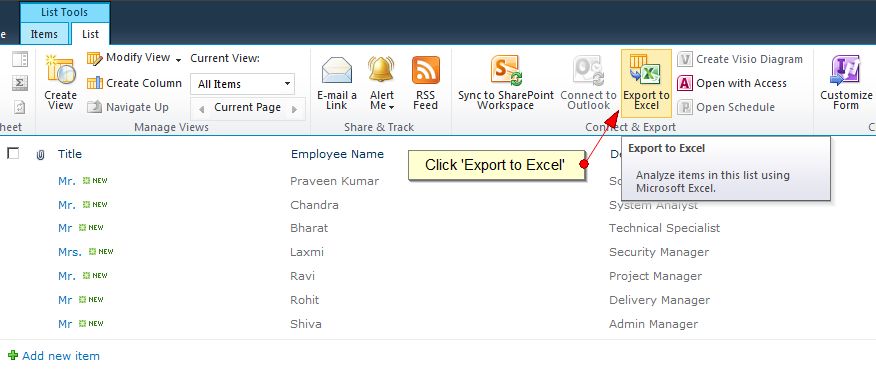876x382 pixels.
Task: Go to next page arrow beside Current Page
Action: click(x=294, y=109)
